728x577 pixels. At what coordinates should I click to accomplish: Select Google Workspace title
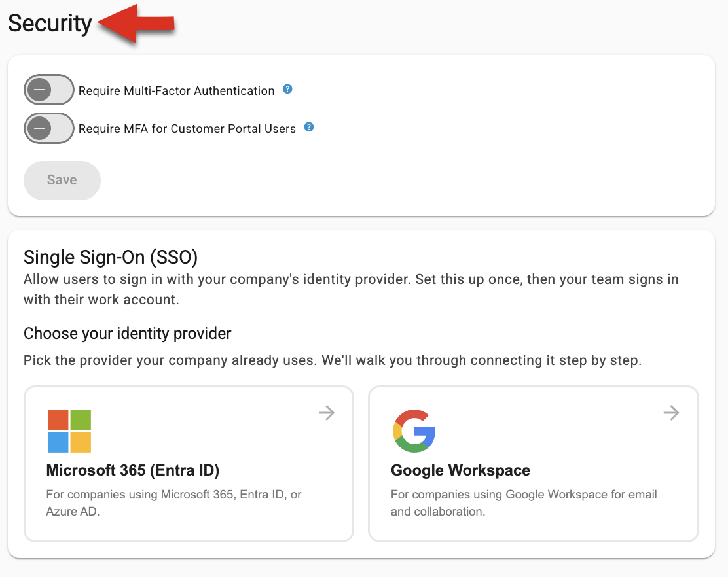tap(460, 470)
